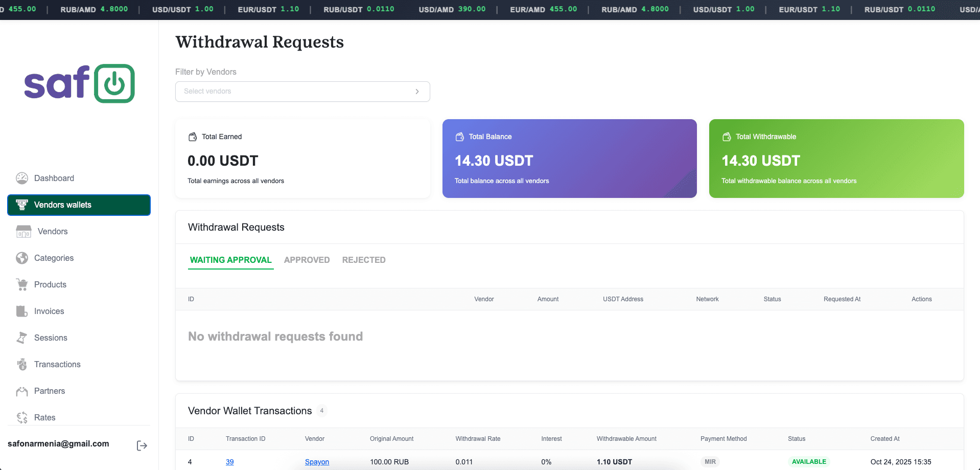Click the MIR payment method badge

(710, 461)
